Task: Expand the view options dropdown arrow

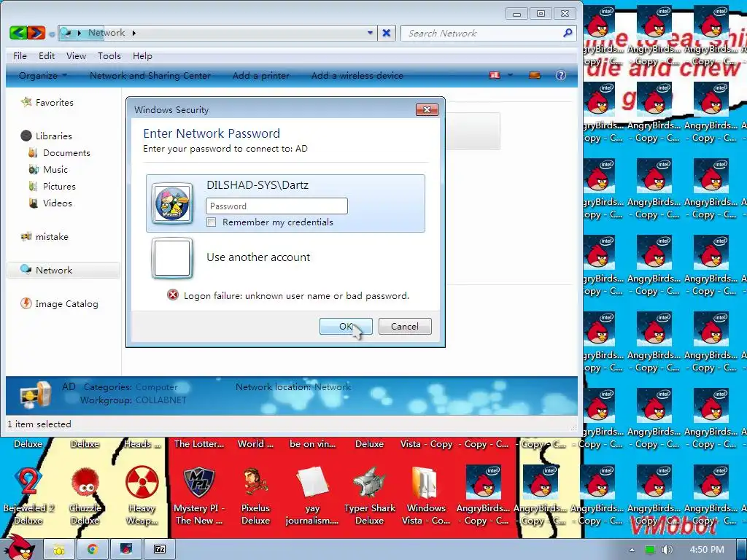Action: [510, 75]
